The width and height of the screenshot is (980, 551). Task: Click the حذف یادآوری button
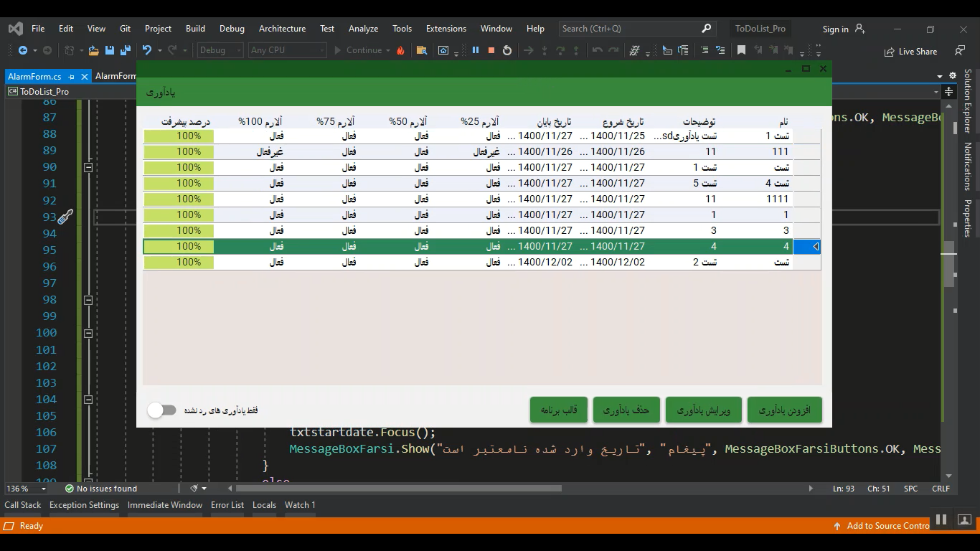click(x=626, y=410)
